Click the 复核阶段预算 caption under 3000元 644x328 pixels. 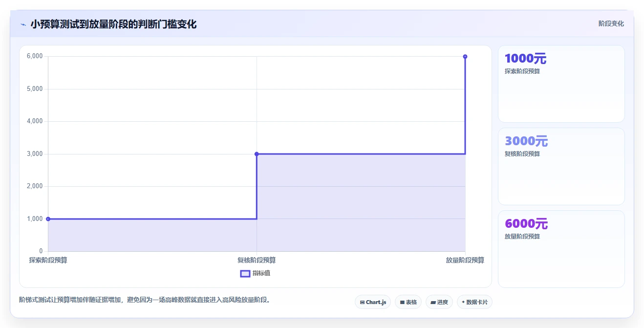tap(522, 153)
